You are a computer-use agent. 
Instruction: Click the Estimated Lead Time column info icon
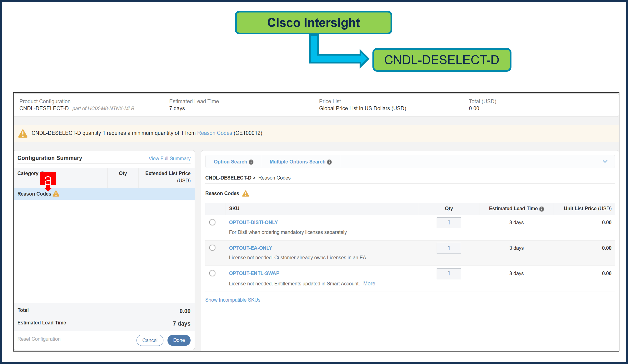pos(541,209)
